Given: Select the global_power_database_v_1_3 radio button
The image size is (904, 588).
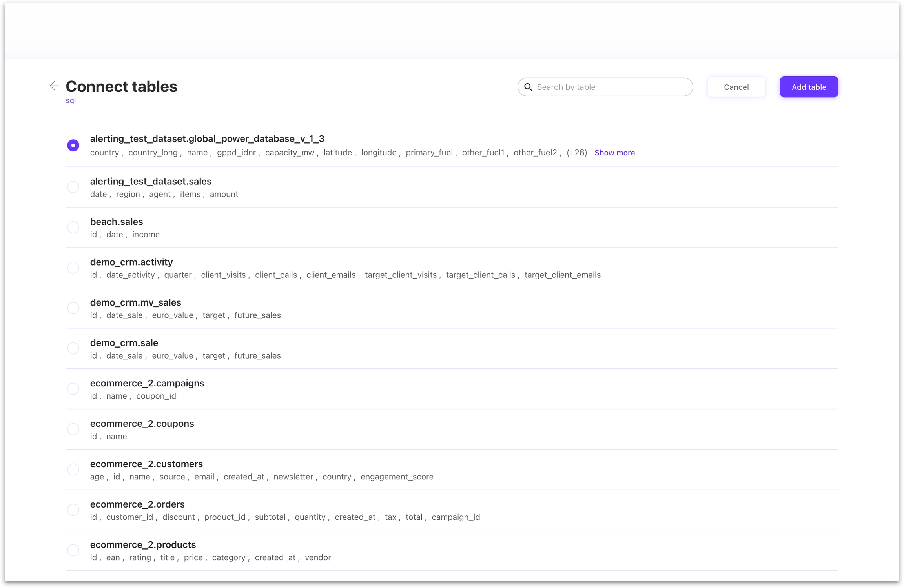Looking at the screenshot, I should coord(73,146).
